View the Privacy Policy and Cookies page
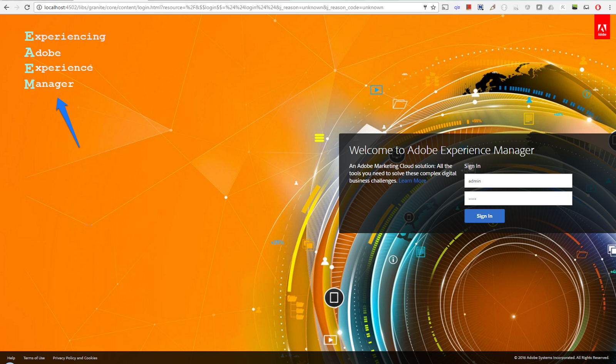Image resolution: width=616 pixels, height=364 pixels. tap(75, 358)
